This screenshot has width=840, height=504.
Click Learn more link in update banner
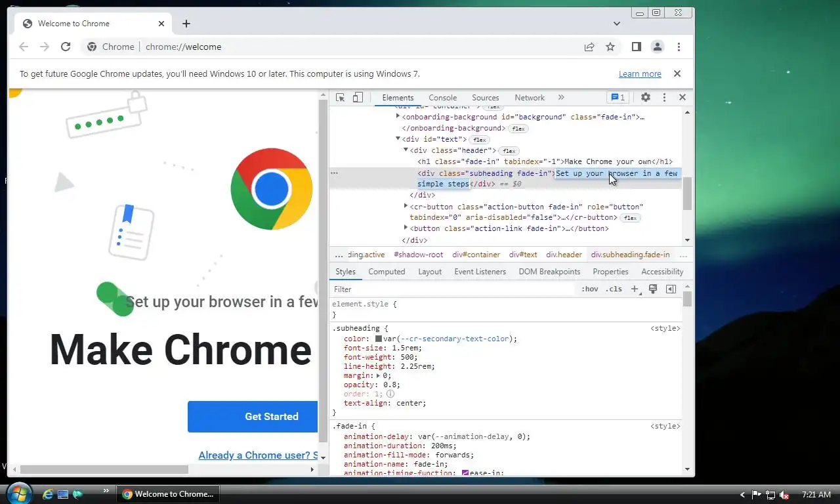pos(640,73)
